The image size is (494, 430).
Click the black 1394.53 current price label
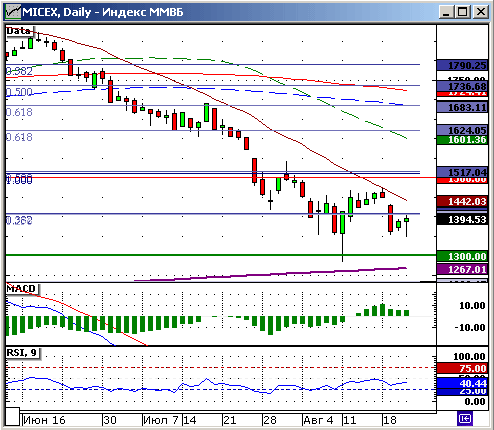click(462, 220)
